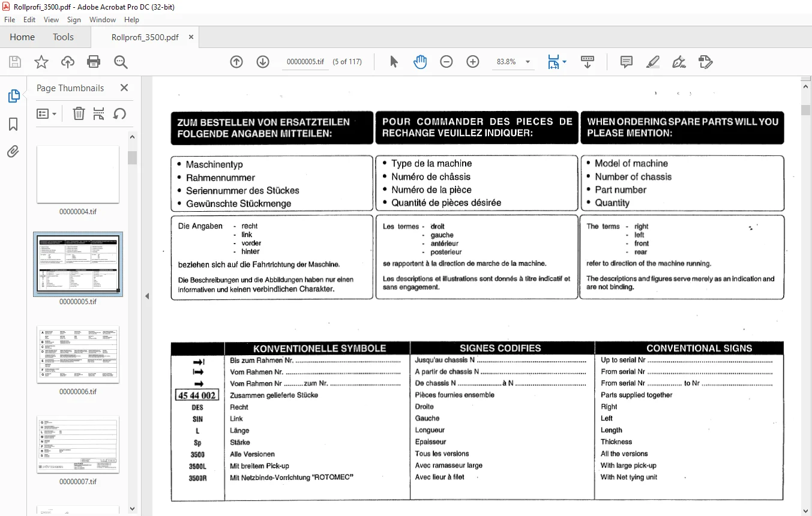Screen dimensions: 812x516
Task: Click the upload to cloud icon
Action: click(x=68, y=62)
